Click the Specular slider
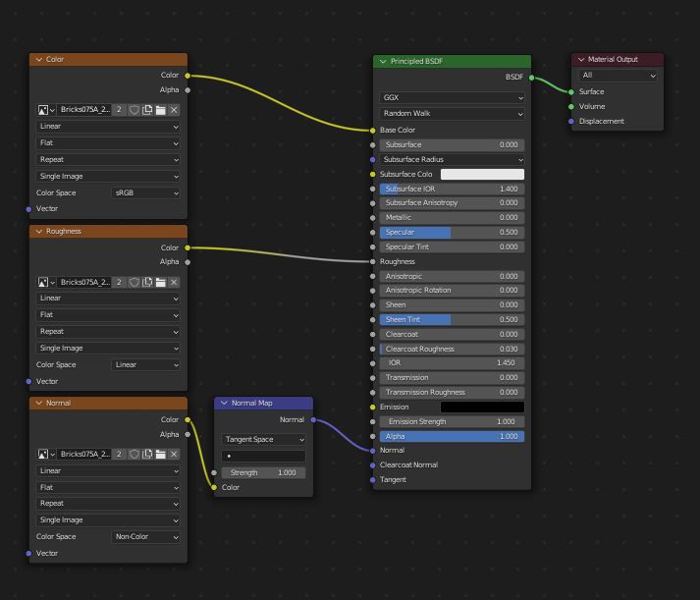The image size is (700, 600). pos(452,232)
